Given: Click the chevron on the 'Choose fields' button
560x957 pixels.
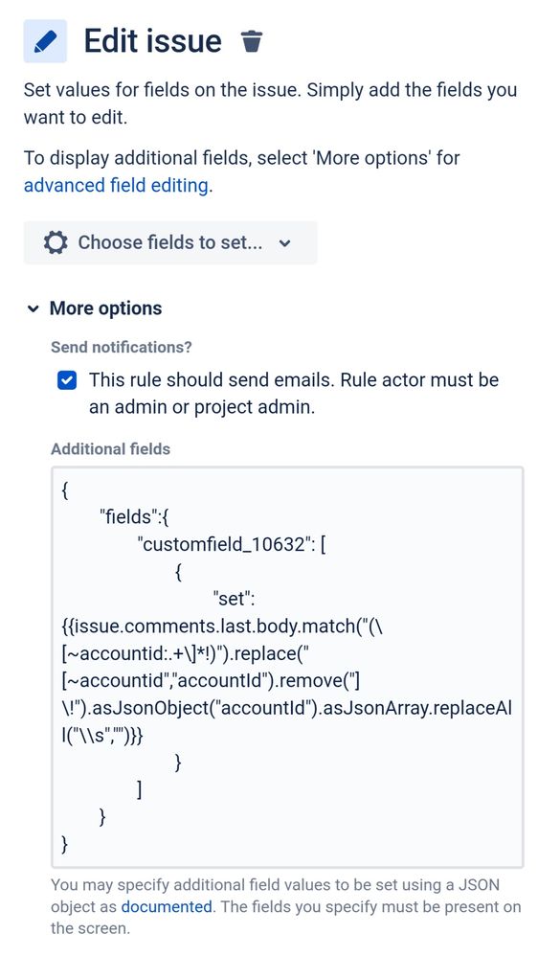Looking at the screenshot, I should (x=284, y=243).
